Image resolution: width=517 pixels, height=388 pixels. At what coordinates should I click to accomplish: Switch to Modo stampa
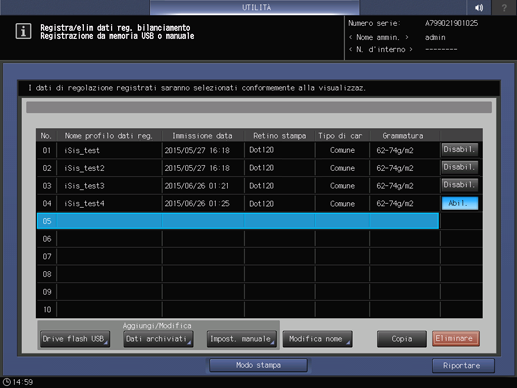pyautogui.click(x=258, y=365)
